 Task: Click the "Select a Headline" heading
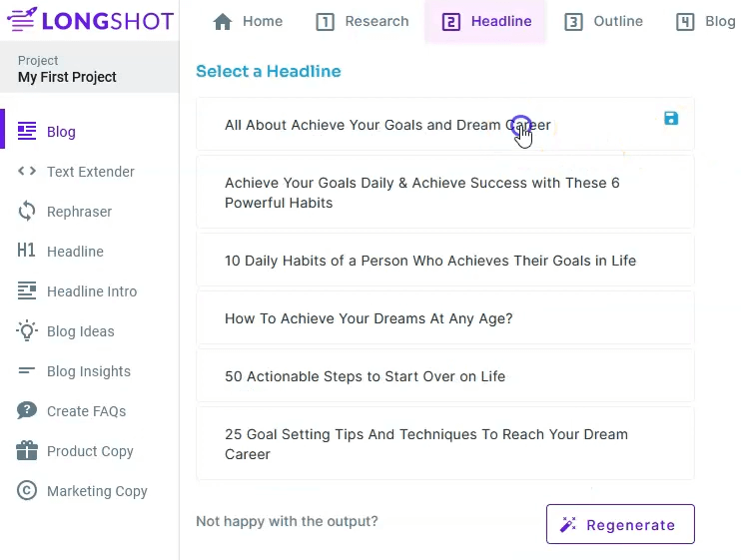coord(269,71)
